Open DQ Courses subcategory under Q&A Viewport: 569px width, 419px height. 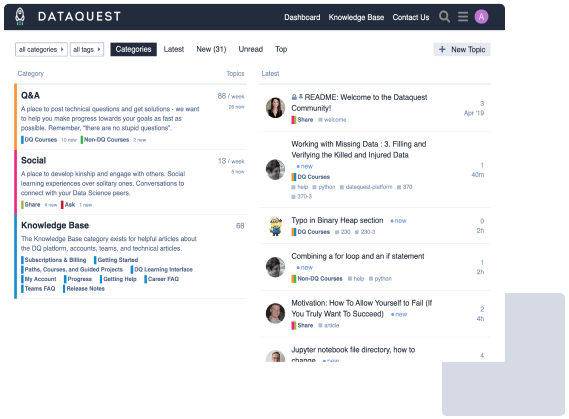point(39,140)
